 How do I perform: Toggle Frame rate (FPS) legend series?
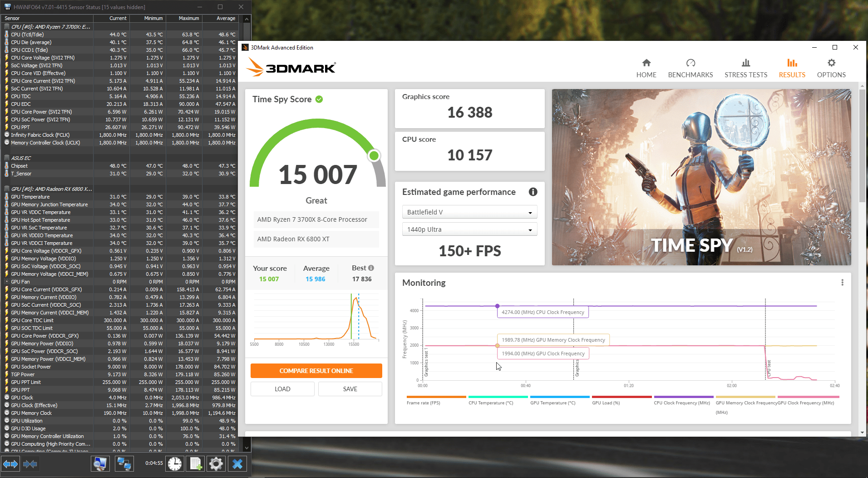point(436,400)
